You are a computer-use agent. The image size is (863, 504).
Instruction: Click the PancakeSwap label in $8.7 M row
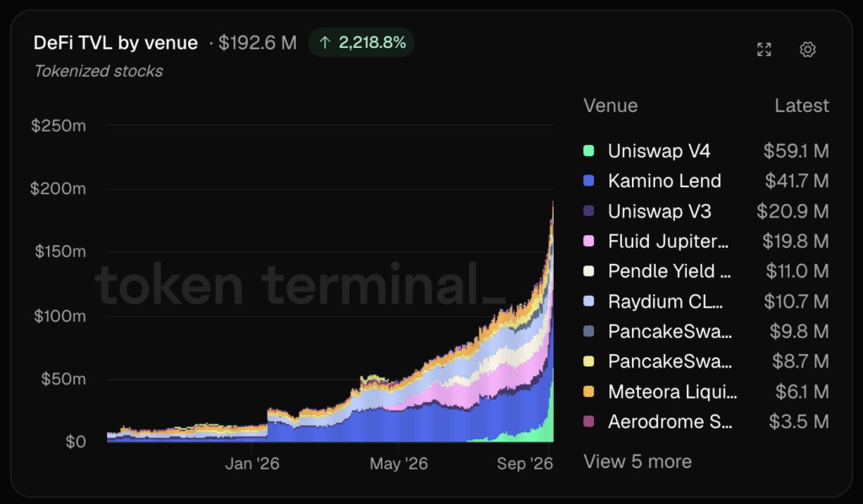pyautogui.click(x=670, y=361)
